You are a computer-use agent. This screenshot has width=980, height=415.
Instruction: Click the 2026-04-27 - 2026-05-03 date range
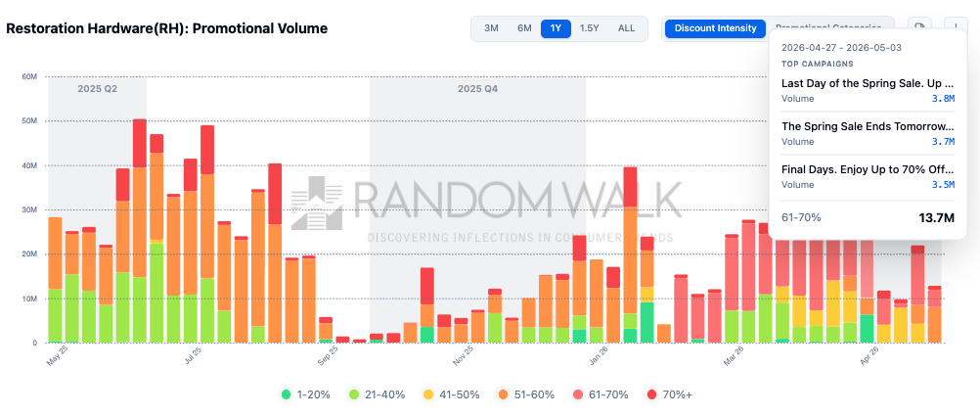pos(841,48)
